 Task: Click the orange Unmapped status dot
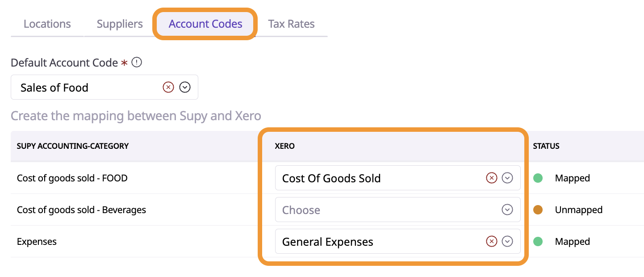tap(538, 210)
